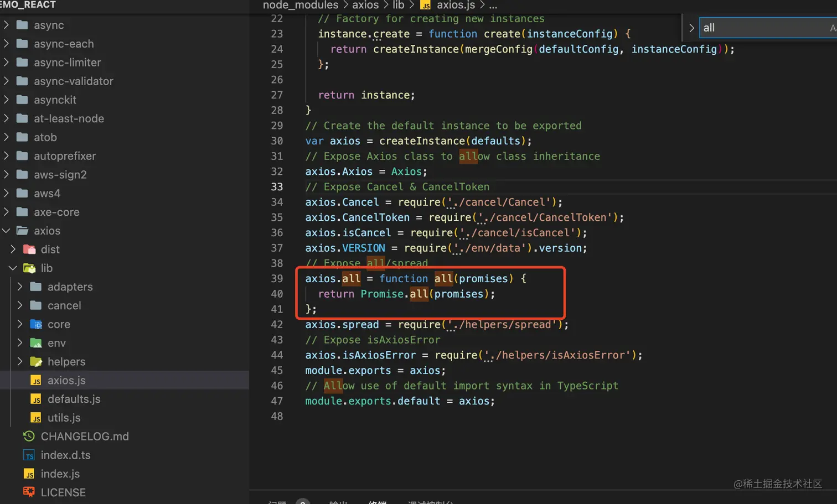The image size is (837, 504).
Task: Open node_modules in the breadcrumb
Action: click(x=301, y=6)
